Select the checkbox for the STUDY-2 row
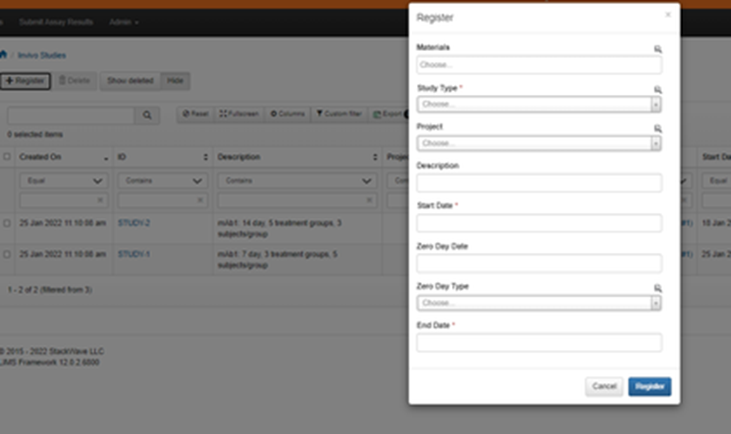Image resolution: width=731 pixels, height=434 pixels. [7, 223]
